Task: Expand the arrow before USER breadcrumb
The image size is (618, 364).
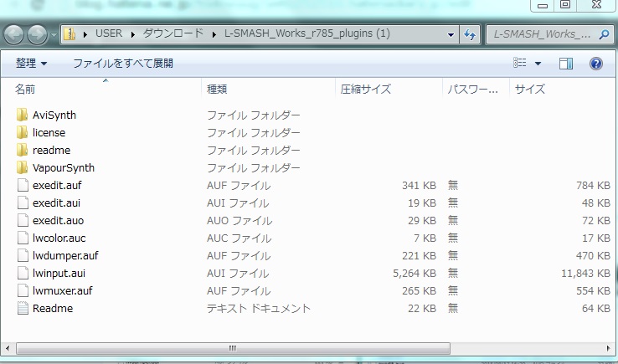Action: [x=85, y=34]
